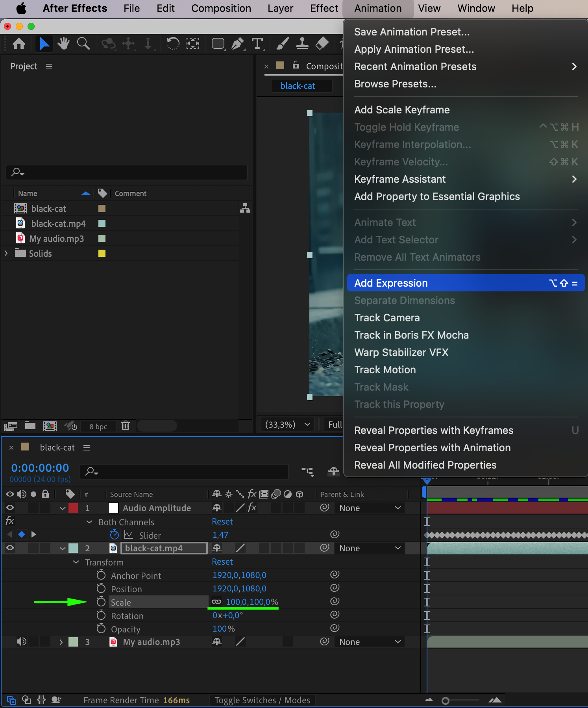Hide the Audio Amplitude layer eye
The width and height of the screenshot is (588, 708).
pyautogui.click(x=10, y=508)
